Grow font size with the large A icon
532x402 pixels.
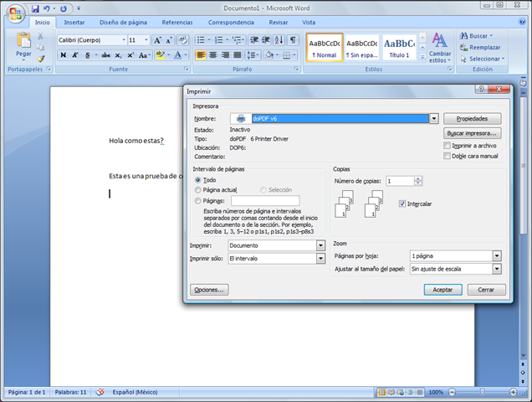coord(157,40)
